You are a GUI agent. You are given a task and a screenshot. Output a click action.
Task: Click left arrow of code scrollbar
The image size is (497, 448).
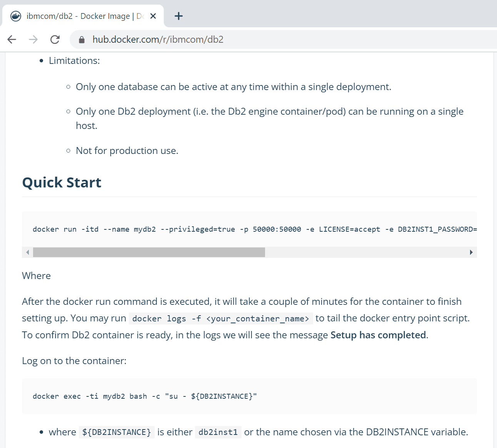click(x=27, y=252)
